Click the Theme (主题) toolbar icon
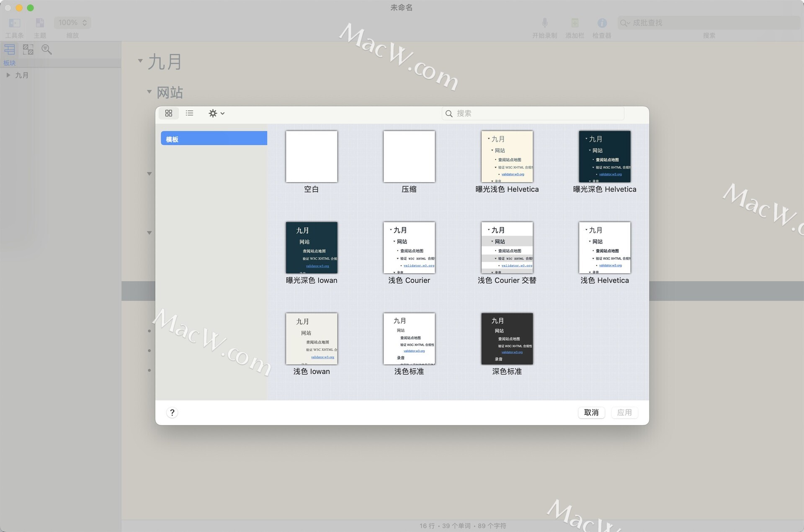The image size is (804, 532). click(40, 23)
